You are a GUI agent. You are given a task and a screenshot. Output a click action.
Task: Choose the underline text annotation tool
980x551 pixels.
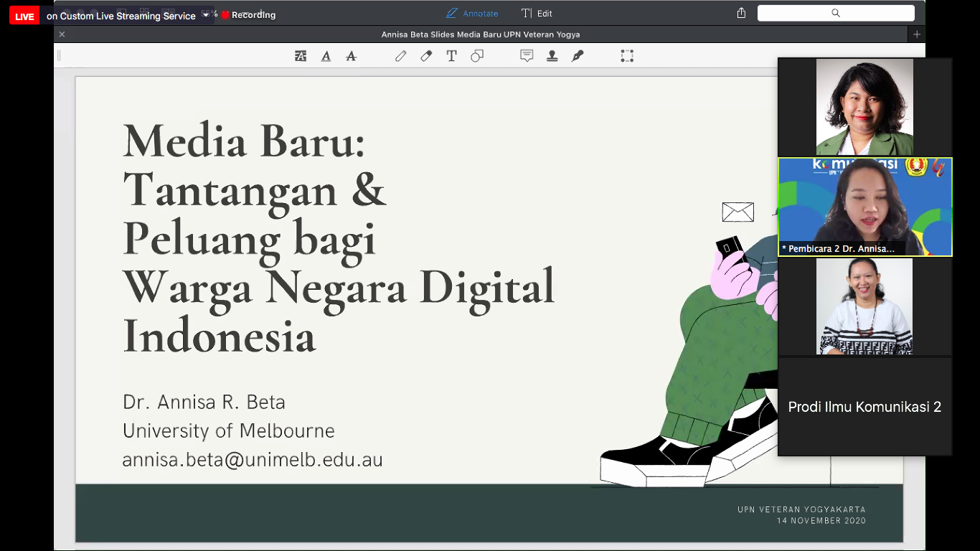(326, 56)
